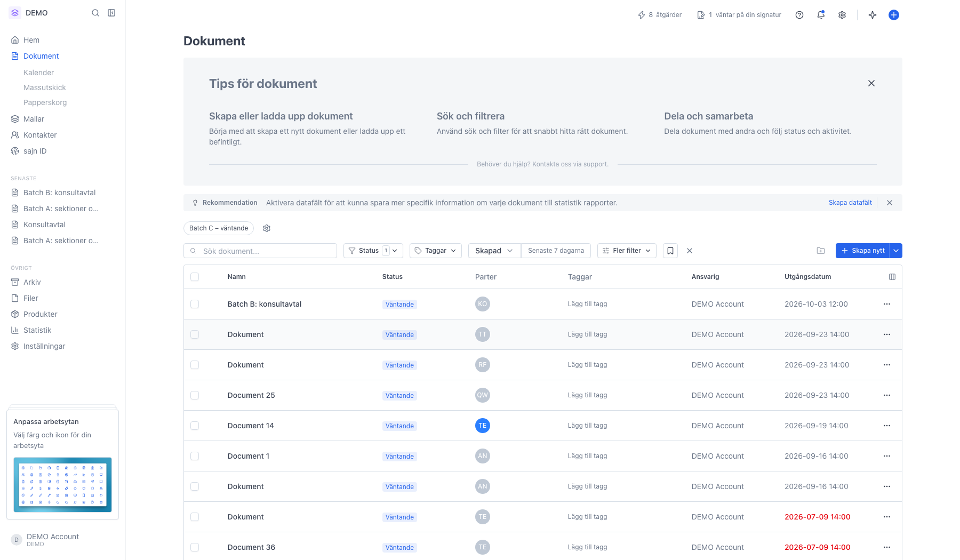Save filter with bookmark icon
The height and width of the screenshot is (560, 960).
(x=670, y=251)
